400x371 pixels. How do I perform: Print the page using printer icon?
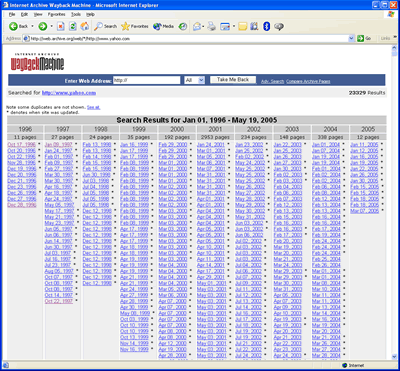click(212, 26)
